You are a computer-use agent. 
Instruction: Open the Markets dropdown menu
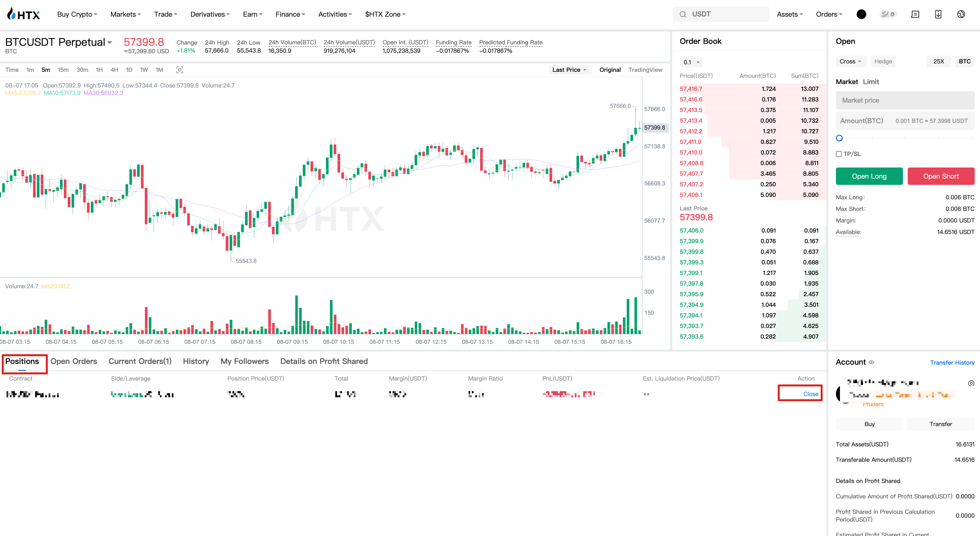click(126, 14)
